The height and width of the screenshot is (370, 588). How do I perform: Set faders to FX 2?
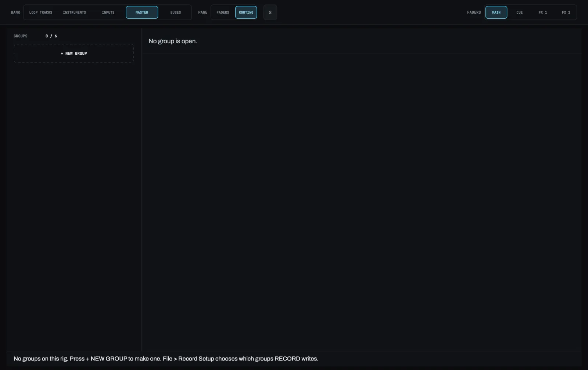pos(566,12)
